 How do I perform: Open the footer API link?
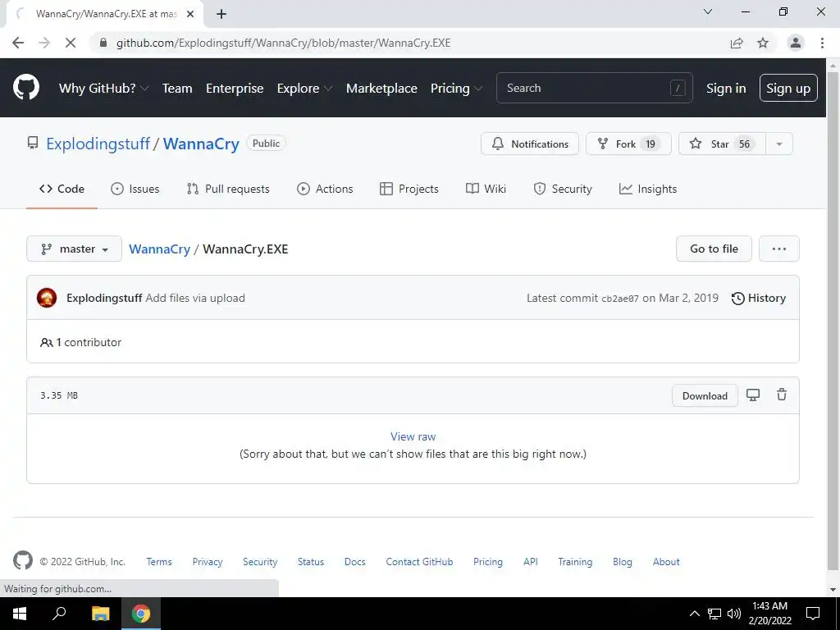click(x=531, y=561)
